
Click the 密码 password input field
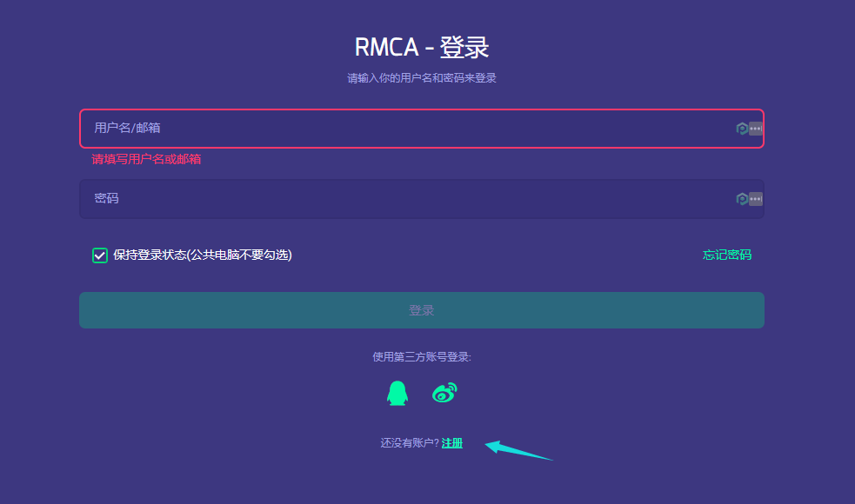(348, 198)
